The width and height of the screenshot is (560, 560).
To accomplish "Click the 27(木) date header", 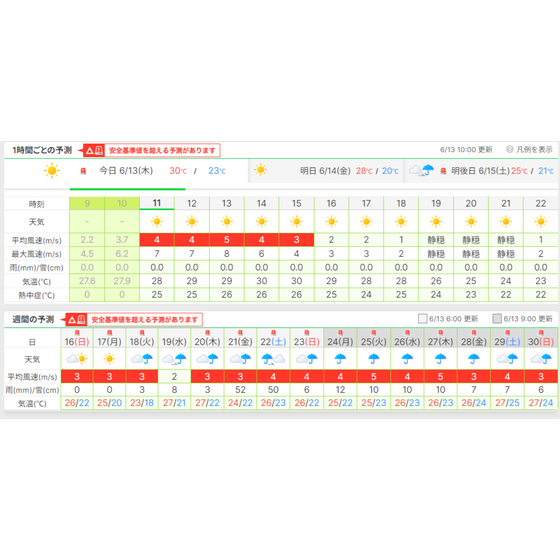I will click(x=440, y=342).
